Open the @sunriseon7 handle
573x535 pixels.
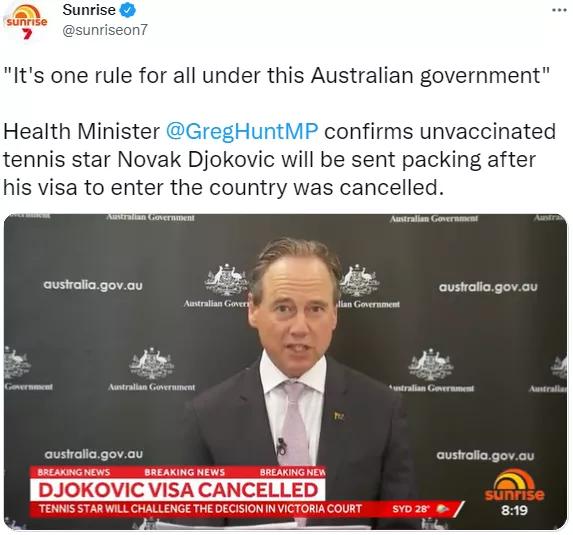[x=105, y=30]
